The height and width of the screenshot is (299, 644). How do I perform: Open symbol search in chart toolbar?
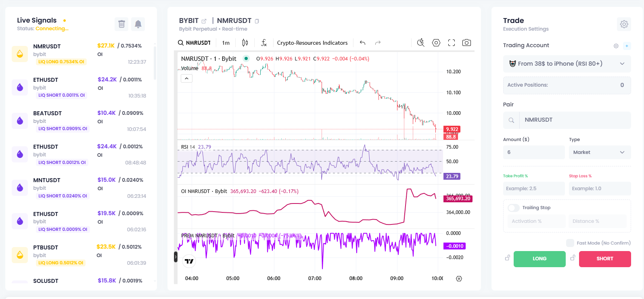point(194,43)
